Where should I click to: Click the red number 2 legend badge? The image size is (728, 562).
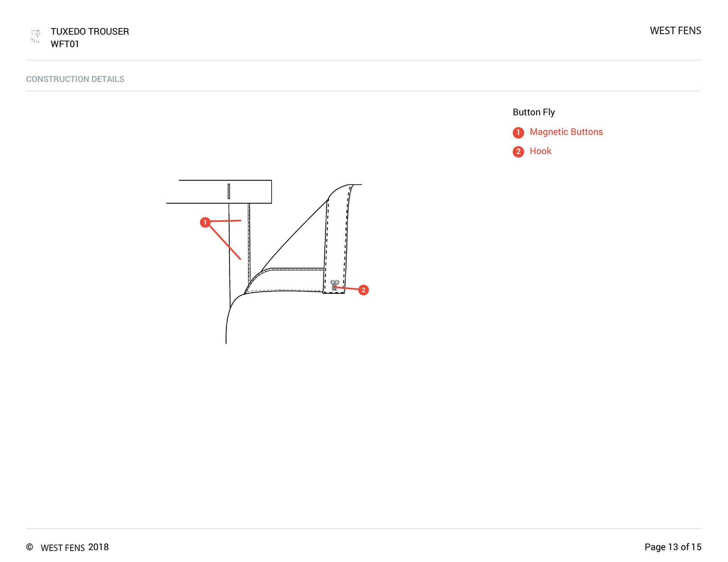tap(518, 152)
